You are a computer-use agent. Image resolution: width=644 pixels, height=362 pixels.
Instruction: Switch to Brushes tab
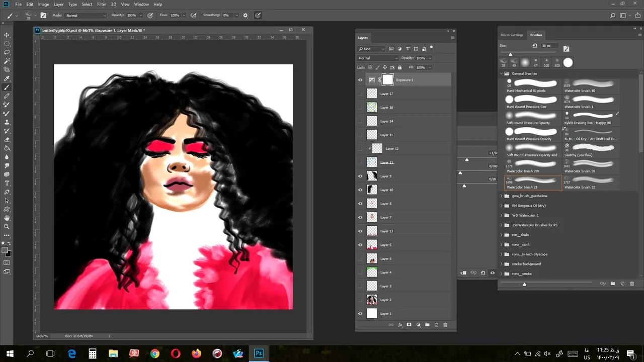pyautogui.click(x=536, y=35)
